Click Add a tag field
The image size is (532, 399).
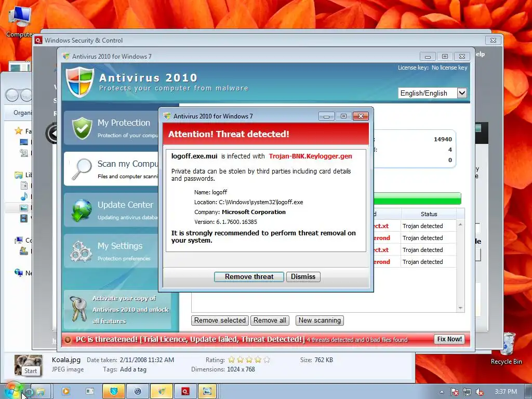134,369
